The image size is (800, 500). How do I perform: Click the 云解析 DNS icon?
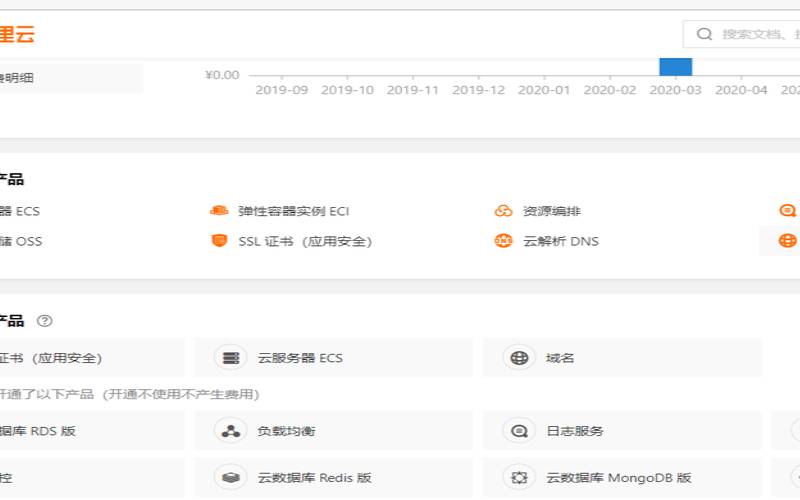(x=504, y=240)
